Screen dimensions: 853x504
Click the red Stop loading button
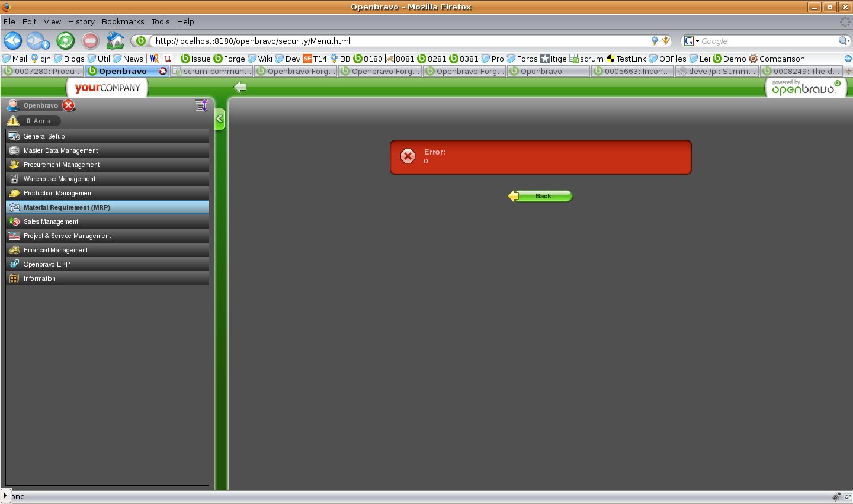[x=90, y=40]
